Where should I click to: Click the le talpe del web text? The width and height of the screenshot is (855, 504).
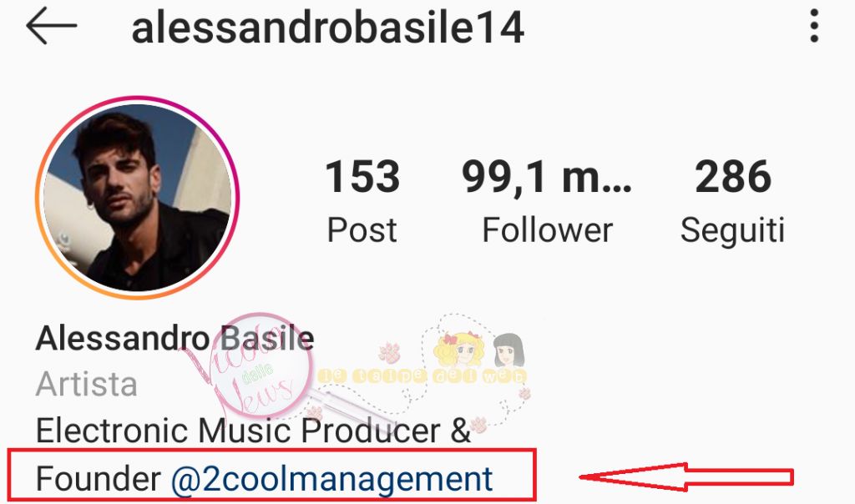pyautogui.click(x=422, y=376)
